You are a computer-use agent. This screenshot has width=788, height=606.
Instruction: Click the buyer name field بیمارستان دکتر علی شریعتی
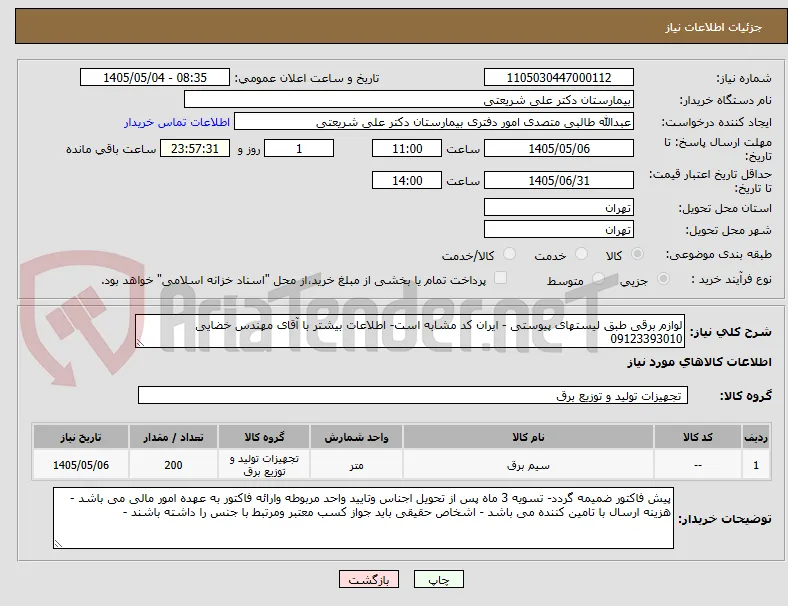pos(409,100)
